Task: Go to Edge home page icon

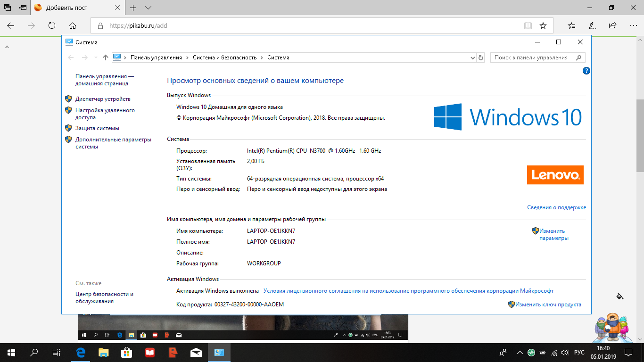Action: click(73, 25)
